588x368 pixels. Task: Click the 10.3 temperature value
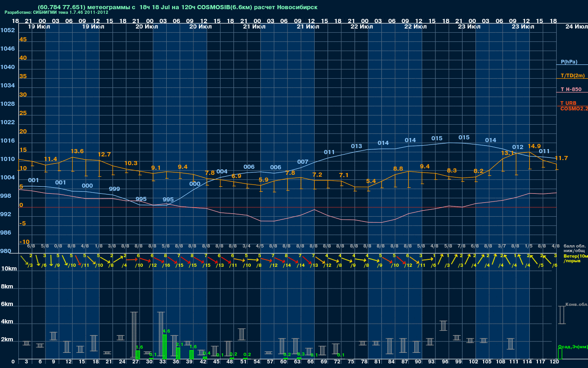(131, 163)
